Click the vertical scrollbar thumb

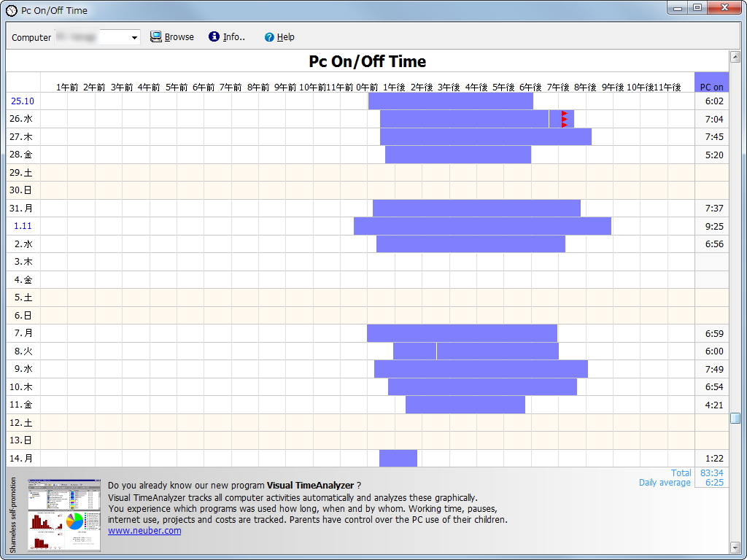(x=735, y=418)
